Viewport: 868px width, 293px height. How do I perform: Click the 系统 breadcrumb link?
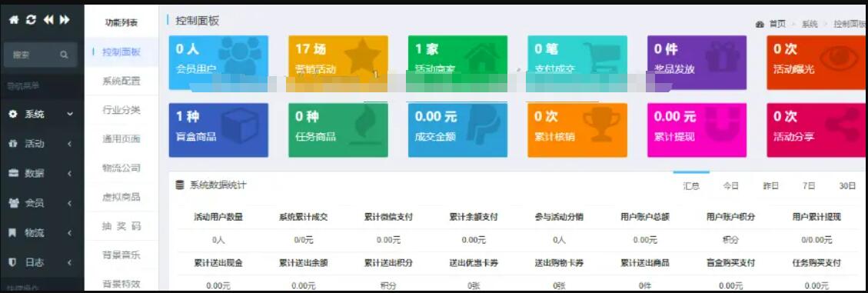pyautogui.click(x=810, y=24)
